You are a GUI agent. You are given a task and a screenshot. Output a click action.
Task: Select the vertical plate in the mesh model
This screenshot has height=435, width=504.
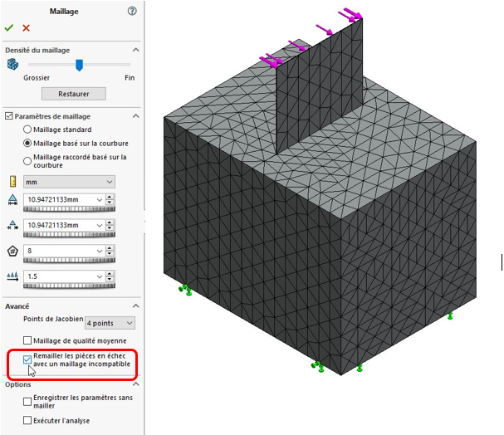[320, 86]
